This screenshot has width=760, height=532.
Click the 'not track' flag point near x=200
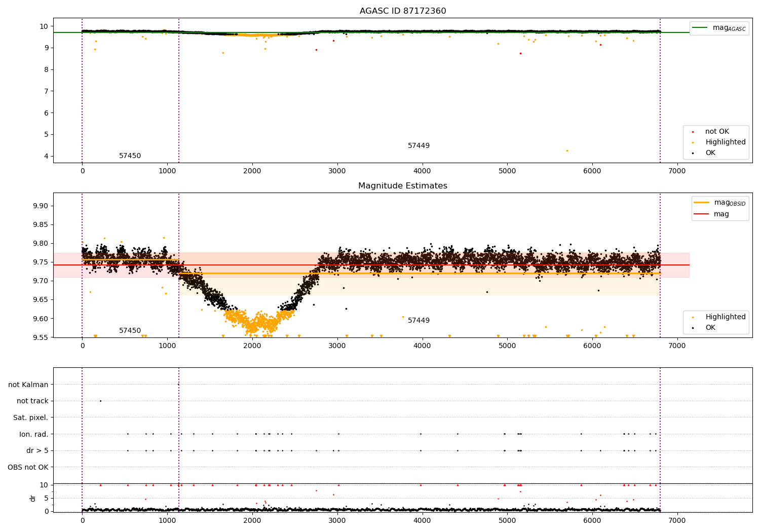point(100,401)
